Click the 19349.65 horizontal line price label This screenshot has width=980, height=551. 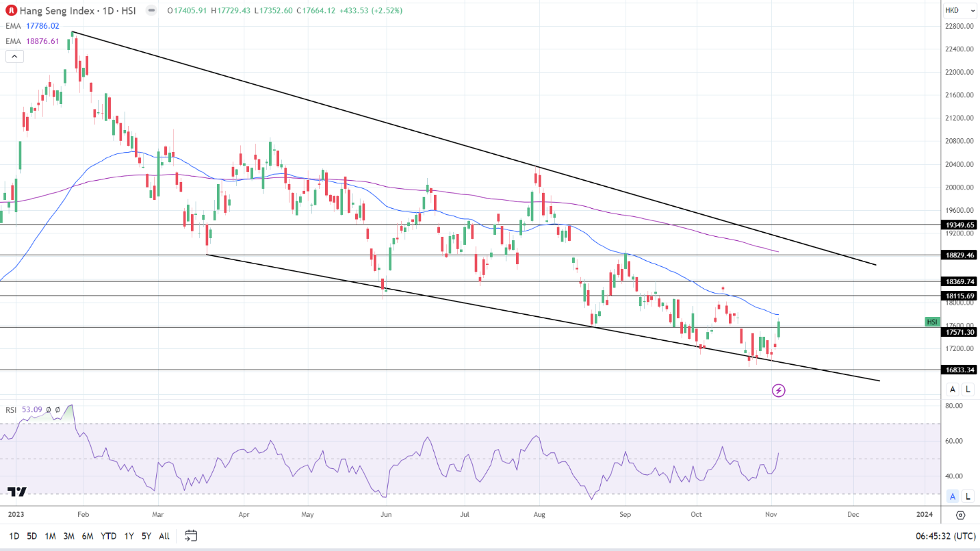point(959,225)
